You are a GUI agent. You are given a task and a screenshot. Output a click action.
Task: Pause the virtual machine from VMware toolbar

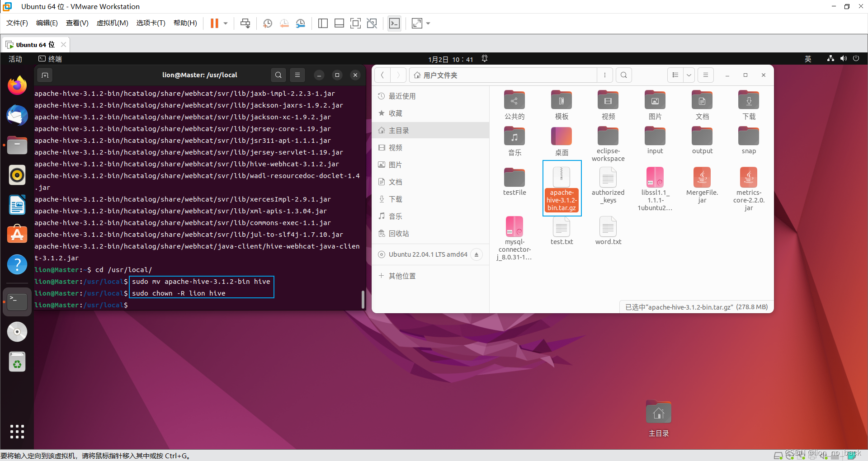tap(214, 23)
